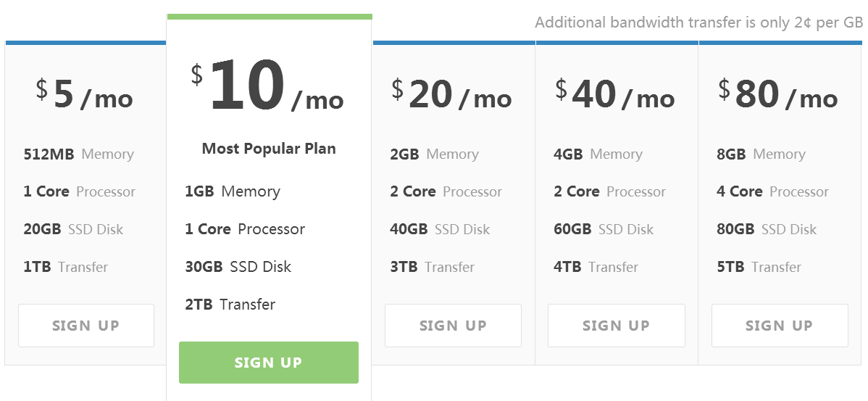868x401 pixels.
Task: Click the 4GB Memory feature line
Action: coord(598,154)
